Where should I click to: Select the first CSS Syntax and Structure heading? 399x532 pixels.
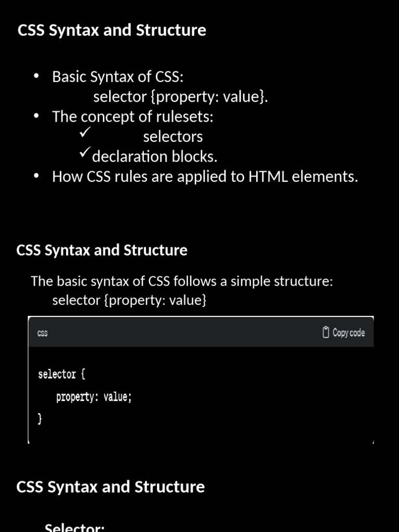(112, 30)
